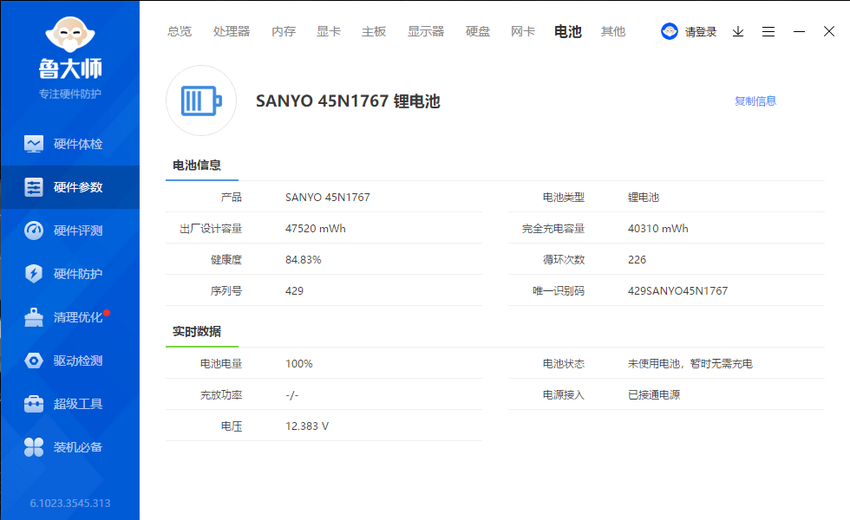850x520 pixels.
Task: Click voltage value 12.383 V
Action: point(307,426)
